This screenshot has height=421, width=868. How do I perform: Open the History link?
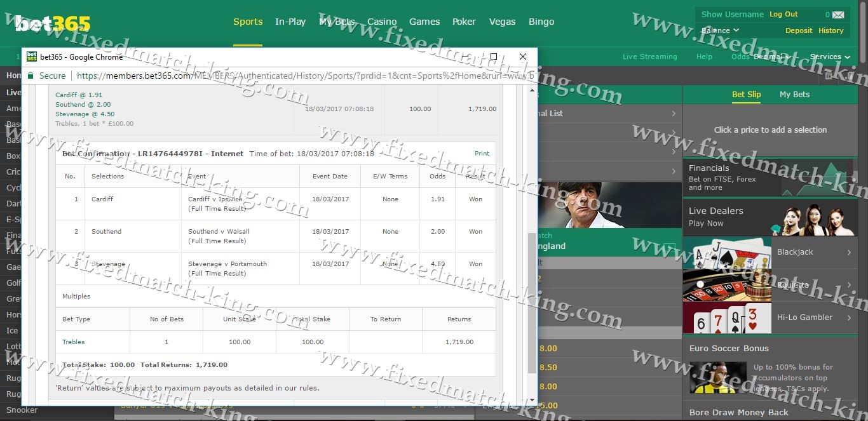click(x=831, y=30)
